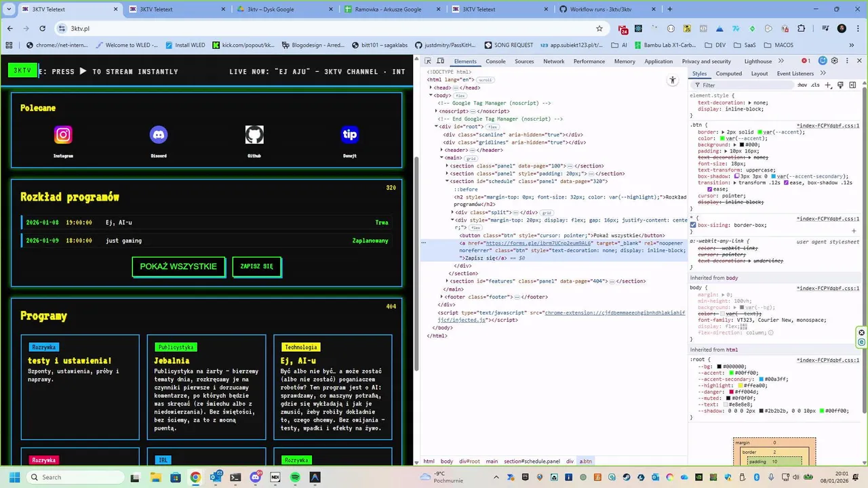Viewport: 868px width, 488px height.
Task: Toggle computed styles sidebar icon
Action: coord(852,85)
